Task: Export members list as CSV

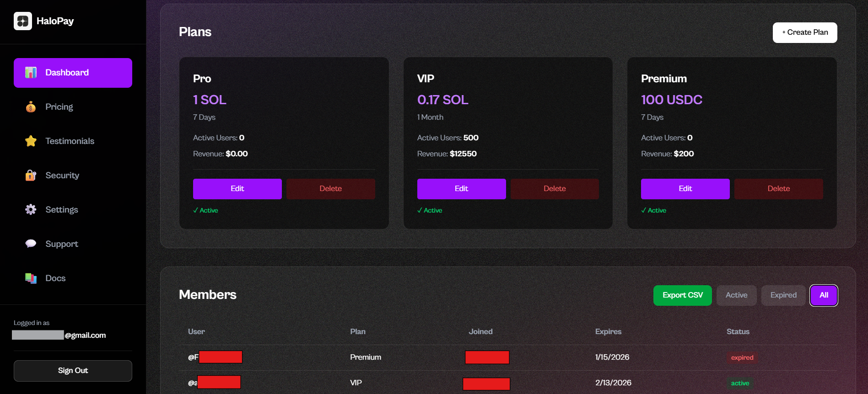Action: 682,295
